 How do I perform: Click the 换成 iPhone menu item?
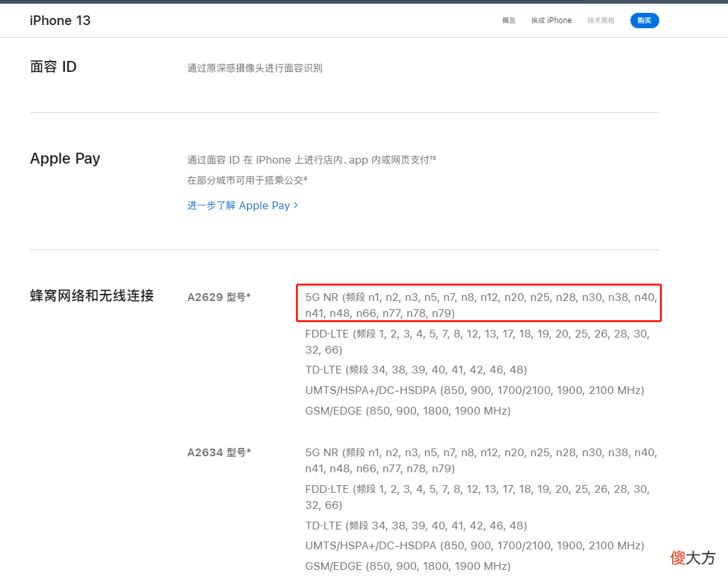[551, 20]
